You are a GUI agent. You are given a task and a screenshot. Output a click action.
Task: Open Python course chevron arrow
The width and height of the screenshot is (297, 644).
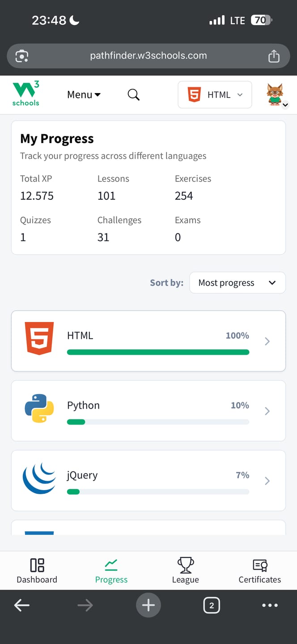coord(267,411)
